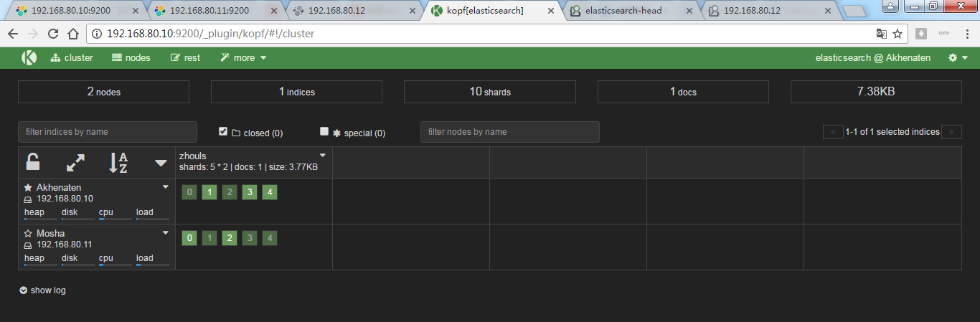Click the address bar URL
Image resolution: width=980 pixels, height=322 pixels.
210,34
